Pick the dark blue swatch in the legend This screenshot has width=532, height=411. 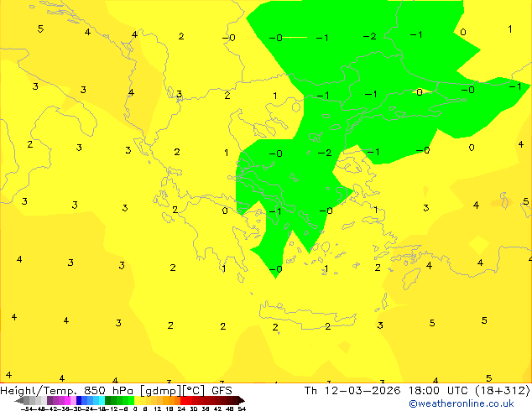[x=79, y=400]
